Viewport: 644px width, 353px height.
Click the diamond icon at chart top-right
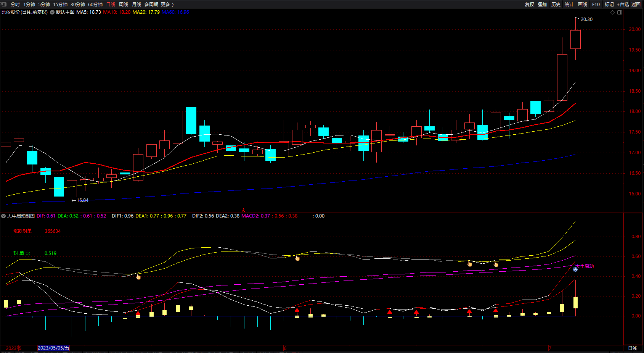tap(613, 13)
